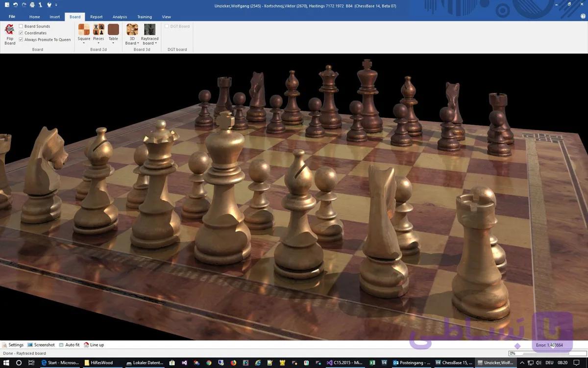Viewport: 588px width, 368px height.
Task: Open the HiResWood folder taskbar window
Action: [x=102, y=363]
